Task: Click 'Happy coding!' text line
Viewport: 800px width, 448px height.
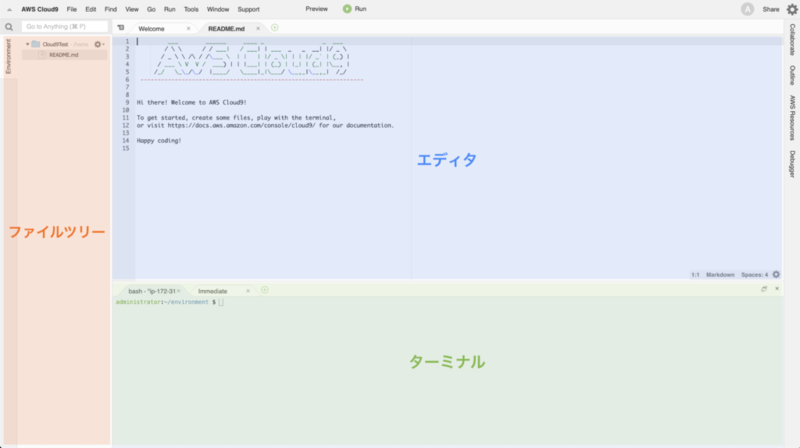Action: 159,140
